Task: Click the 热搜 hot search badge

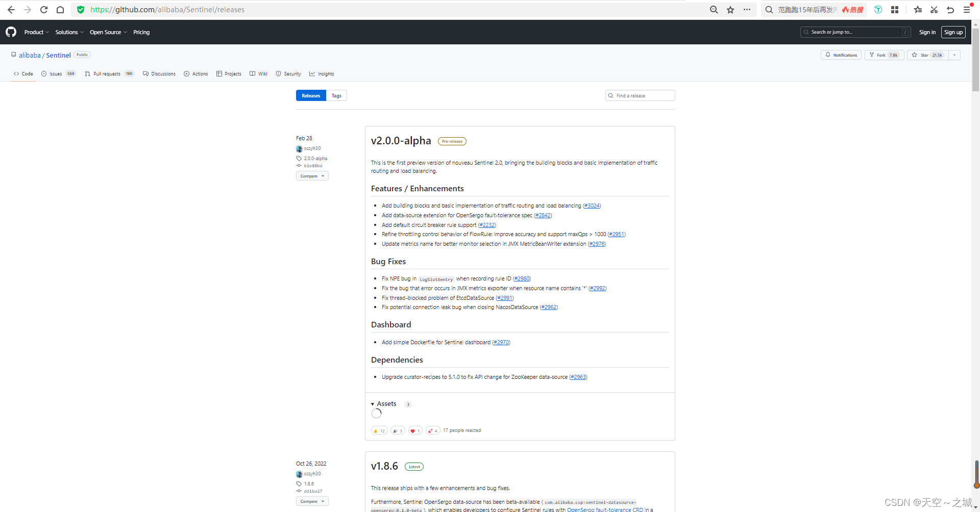Action: 853,10
